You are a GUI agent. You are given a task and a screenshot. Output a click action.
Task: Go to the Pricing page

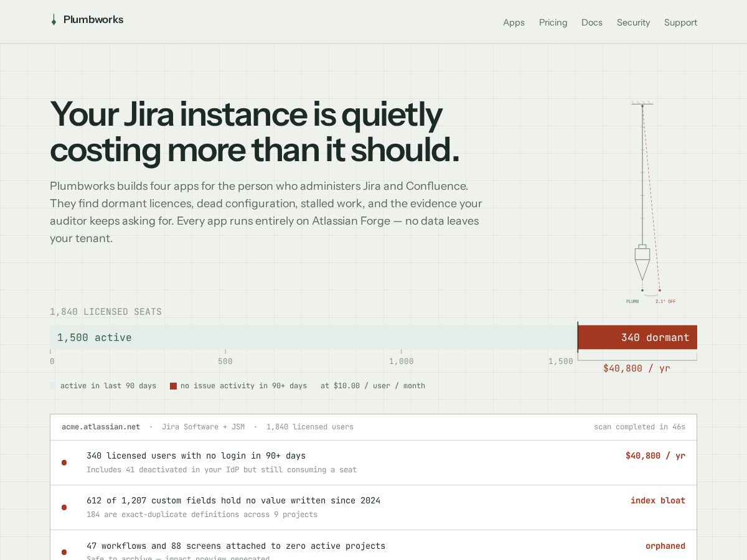(553, 22)
